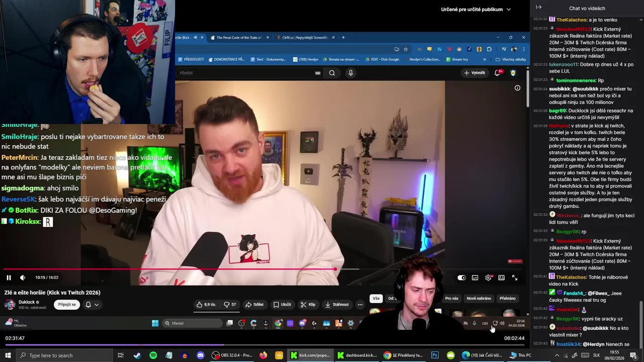Open the Windows Start button on outer taskbar

tap(8, 355)
